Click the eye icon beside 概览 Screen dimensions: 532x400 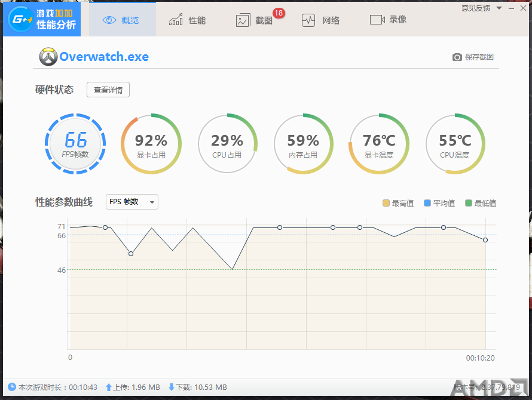pos(109,20)
